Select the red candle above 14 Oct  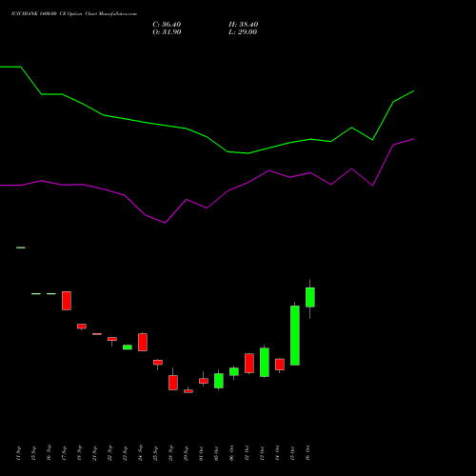point(280,365)
